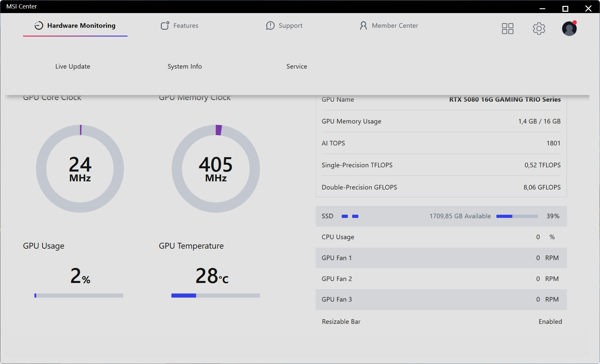
Task: Click the Member Center person icon
Action: pyautogui.click(x=363, y=25)
